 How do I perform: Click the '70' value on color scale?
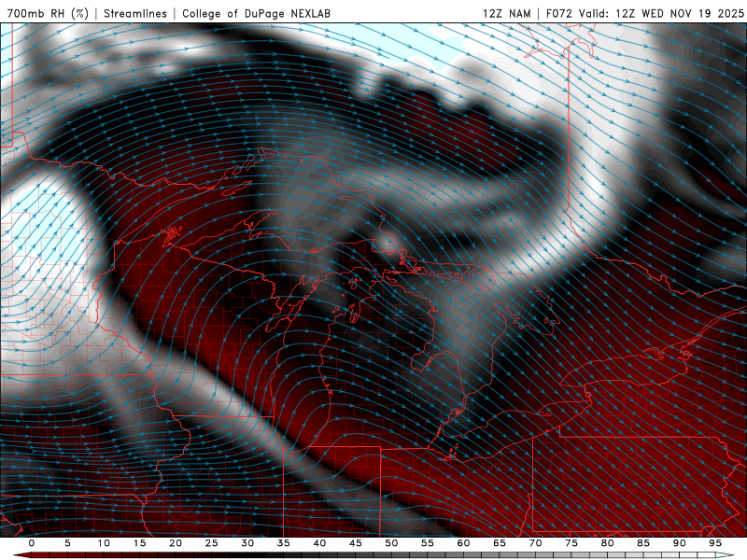click(535, 543)
